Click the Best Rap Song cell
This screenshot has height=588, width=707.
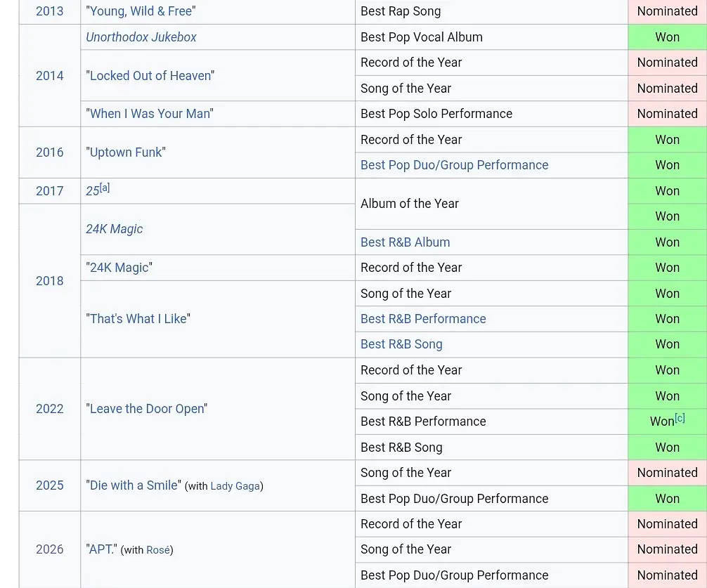coord(491,11)
